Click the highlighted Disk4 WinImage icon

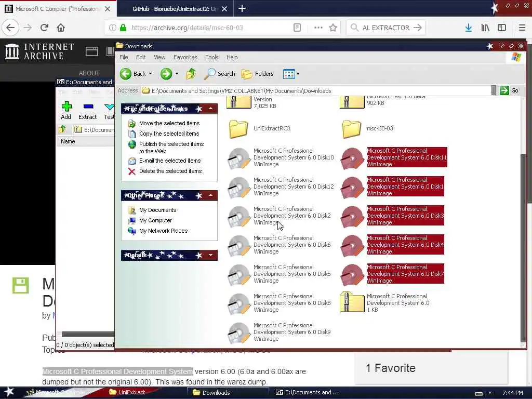[x=352, y=246]
